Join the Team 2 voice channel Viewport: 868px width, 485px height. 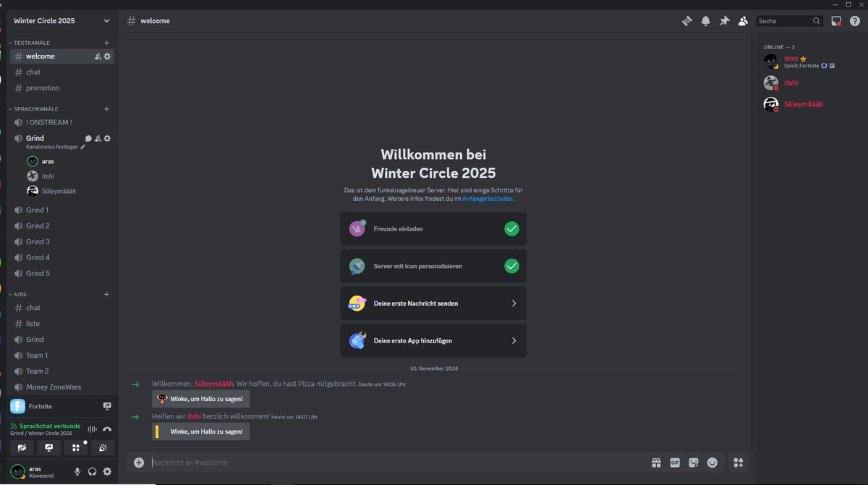tap(62, 372)
